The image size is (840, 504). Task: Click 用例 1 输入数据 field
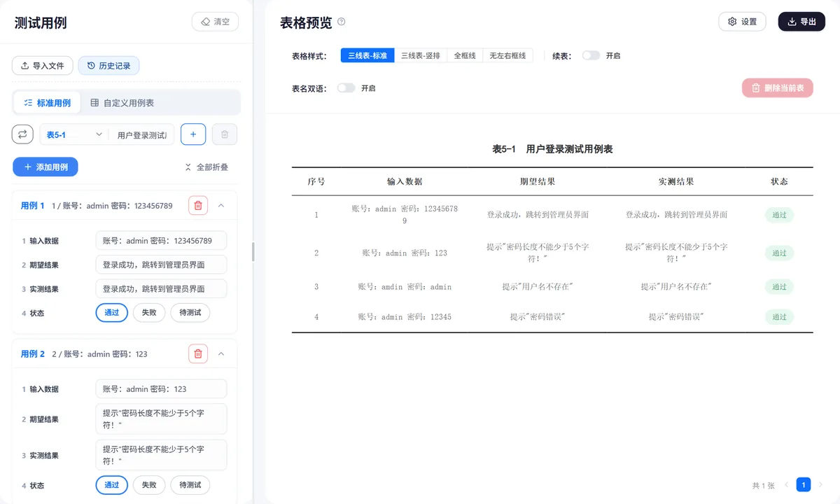tap(161, 241)
